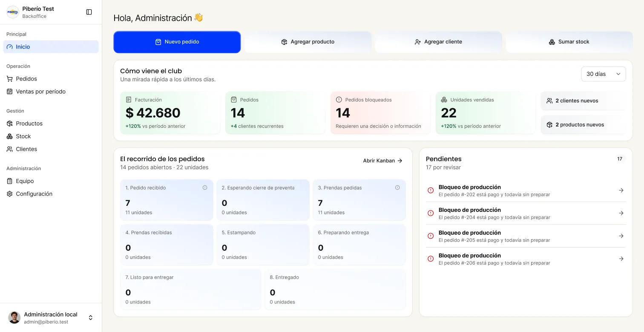Click 2 clientes nuevos chip
The height and width of the screenshot is (332, 644).
tap(583, 101)
